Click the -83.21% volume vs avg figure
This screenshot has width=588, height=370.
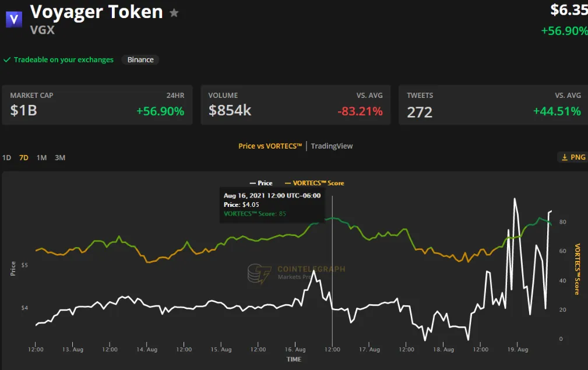tap(360, 111)
